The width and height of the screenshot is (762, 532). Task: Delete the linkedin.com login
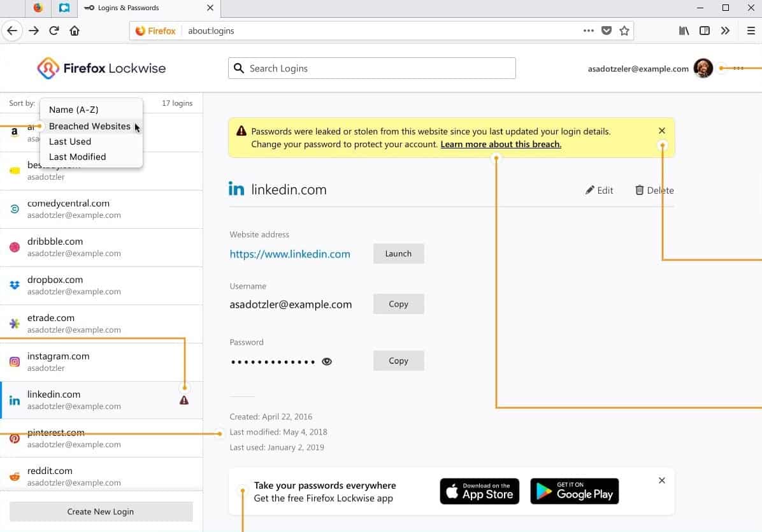[654, 191]
